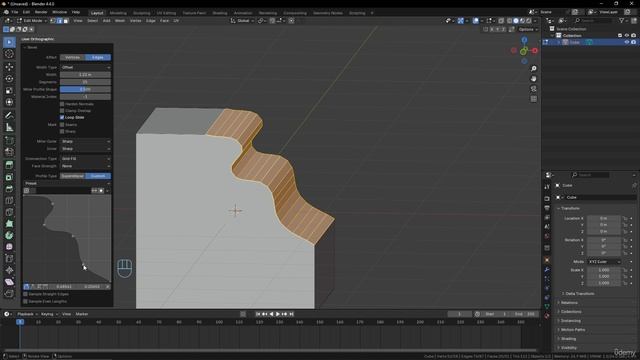Screen dimensions: 640x360
Task: Uncheck the Loop Slide checkbox
Action: coord(62,117)
